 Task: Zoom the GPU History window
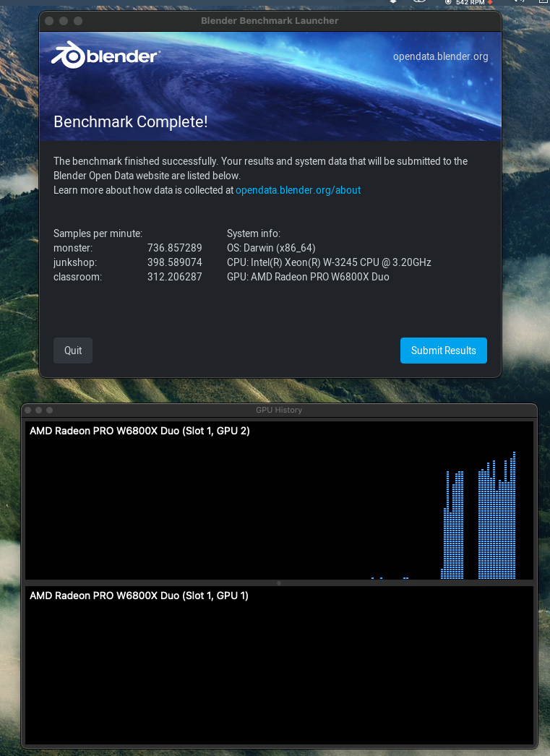(x=49, y=410)
